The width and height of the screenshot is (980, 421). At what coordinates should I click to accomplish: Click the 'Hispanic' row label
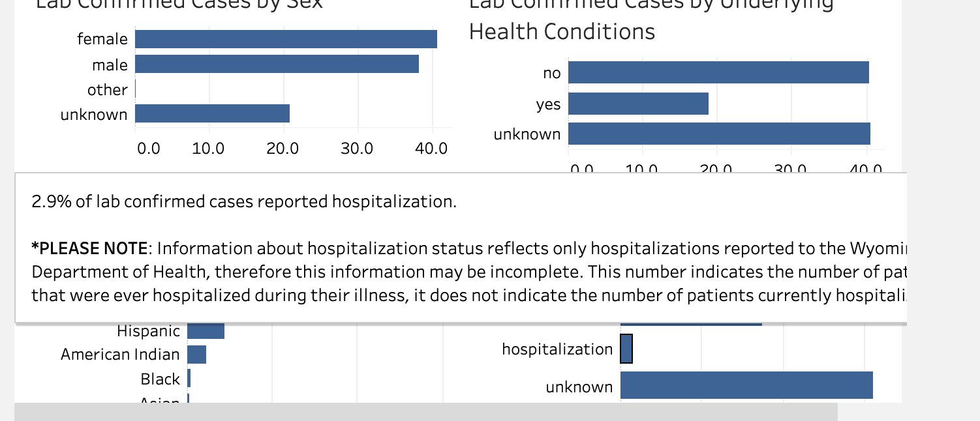[148, 331]
